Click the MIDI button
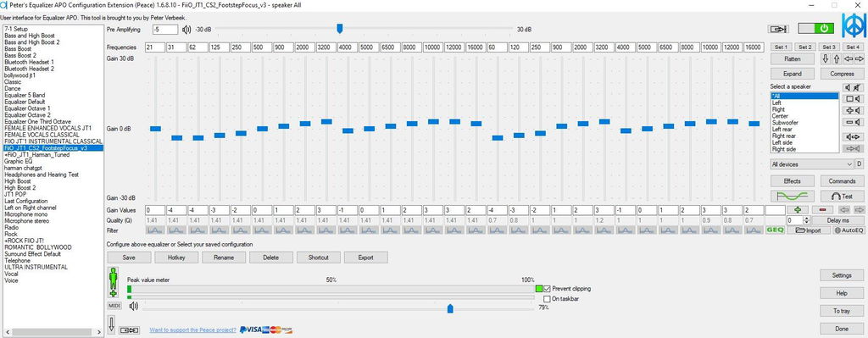This screenshot has width=868, height=338. 114,305
